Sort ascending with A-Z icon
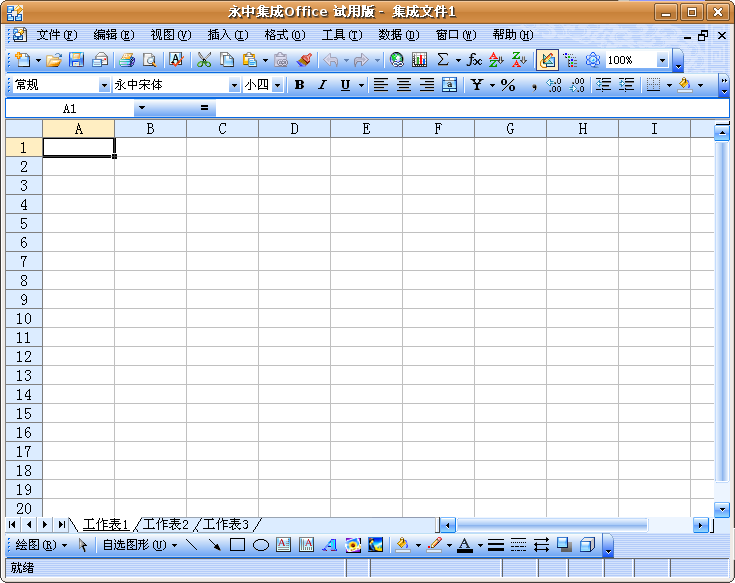 click(496, 60)
